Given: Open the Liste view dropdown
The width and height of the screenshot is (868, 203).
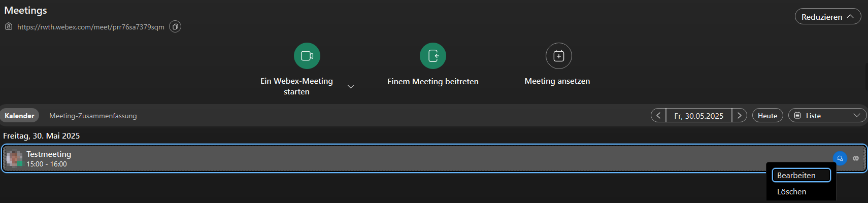Looking at the screenshot, I should coord(827,116).
